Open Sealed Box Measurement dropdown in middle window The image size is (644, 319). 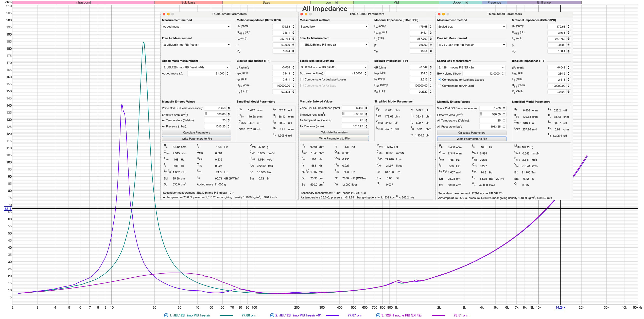(x=334, y=67)
